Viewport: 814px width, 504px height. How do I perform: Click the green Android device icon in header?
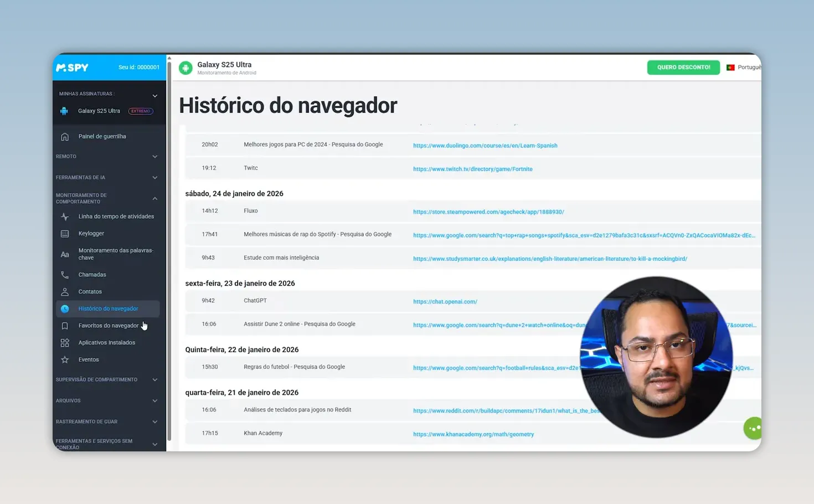[x=186, y=68]
